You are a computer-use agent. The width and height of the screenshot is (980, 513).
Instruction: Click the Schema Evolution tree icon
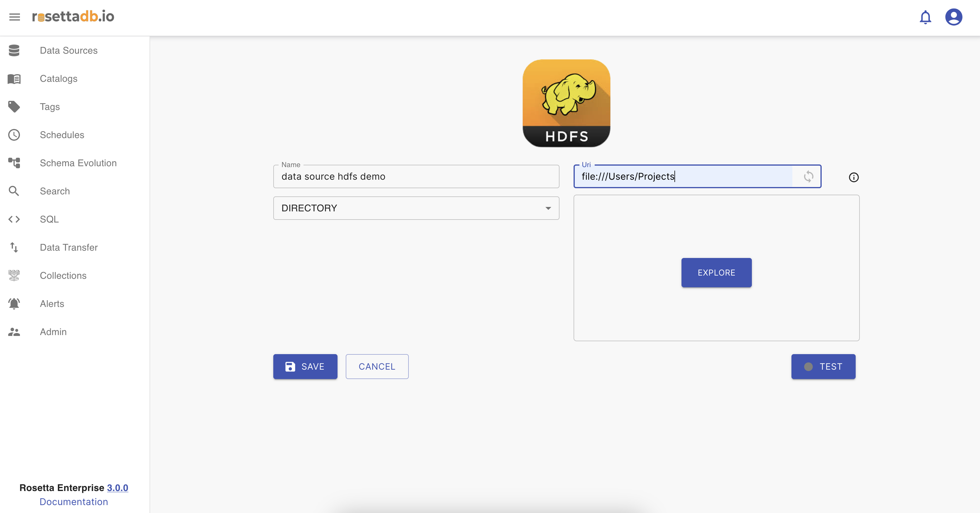14,163
